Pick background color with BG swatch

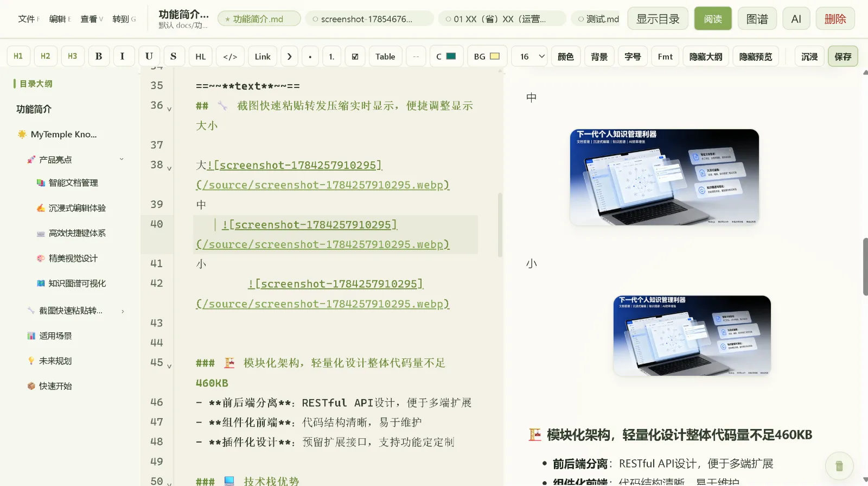point(487,56)
